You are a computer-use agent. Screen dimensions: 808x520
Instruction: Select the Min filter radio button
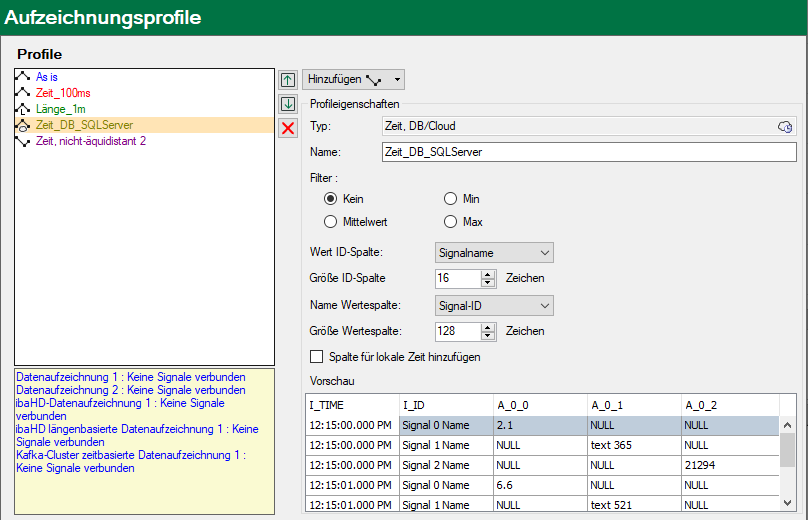[451, 199]
